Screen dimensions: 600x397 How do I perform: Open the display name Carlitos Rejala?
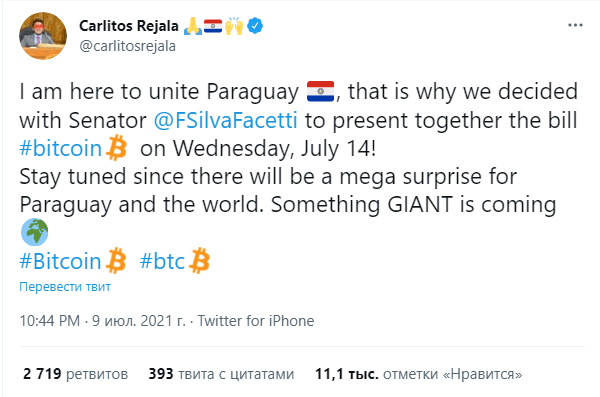point(129,26)
